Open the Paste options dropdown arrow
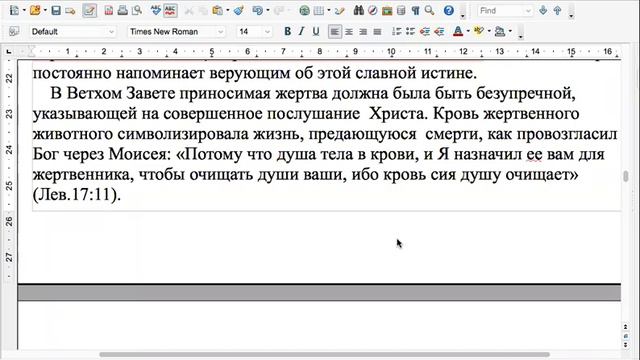This screenshot has height=360, width=640. click(227, 11)
